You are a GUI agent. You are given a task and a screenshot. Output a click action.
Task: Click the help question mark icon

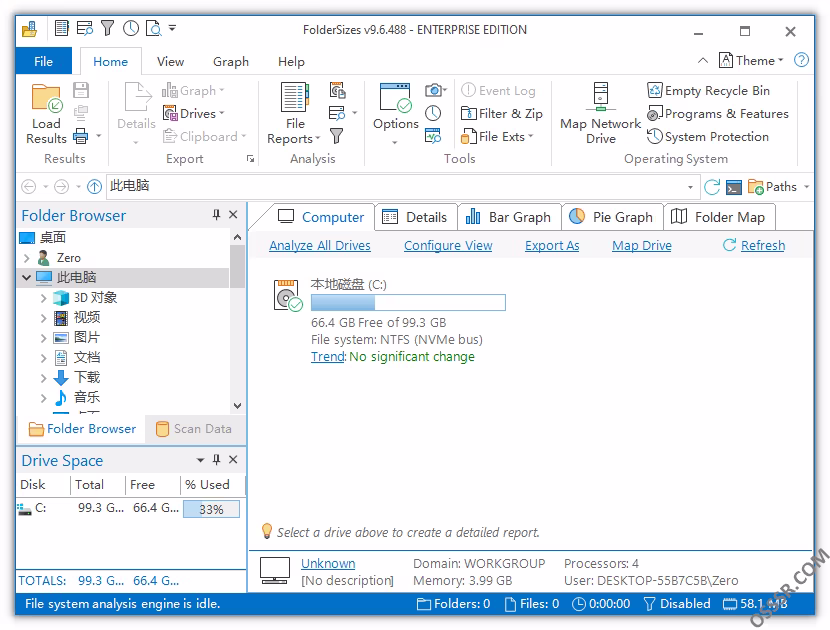point(801,60)
